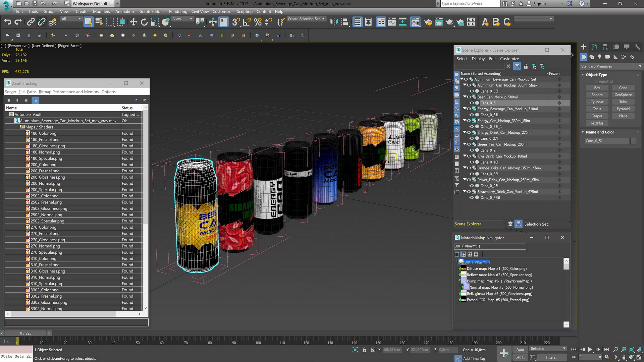Click the GeoSphere primitive button

click(623, 95)
